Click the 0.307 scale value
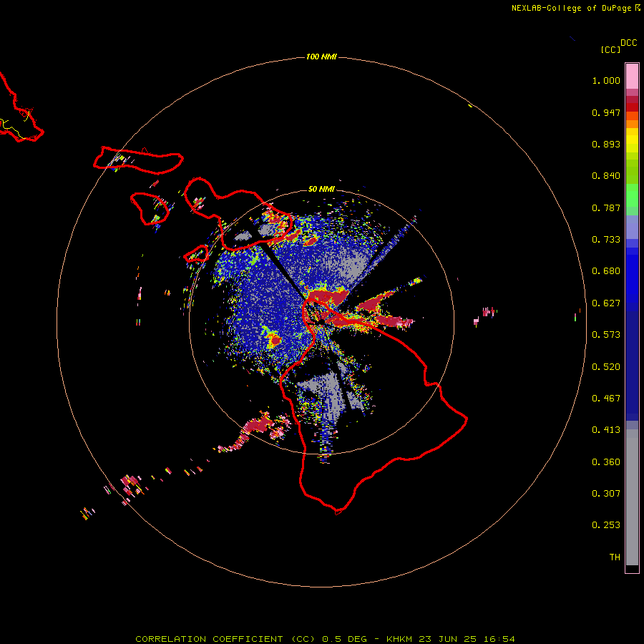The image size is (644, 644). point(606,494)
